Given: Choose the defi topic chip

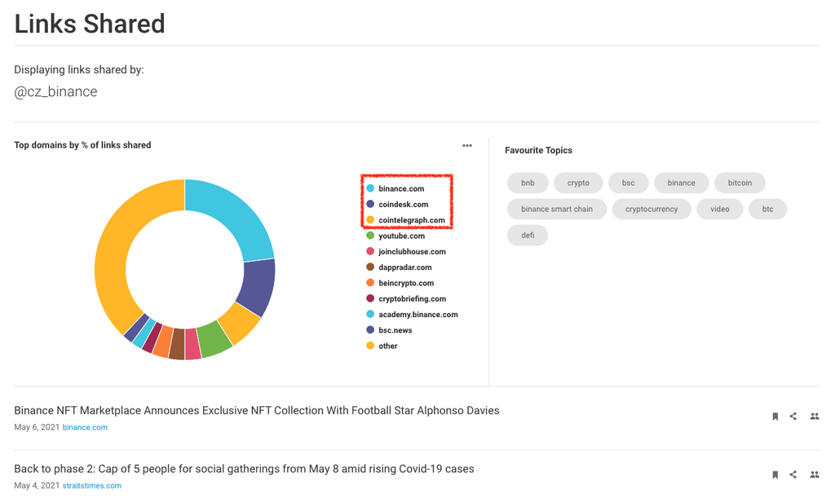Looking at the screenshot, I should tap(527, 236).
